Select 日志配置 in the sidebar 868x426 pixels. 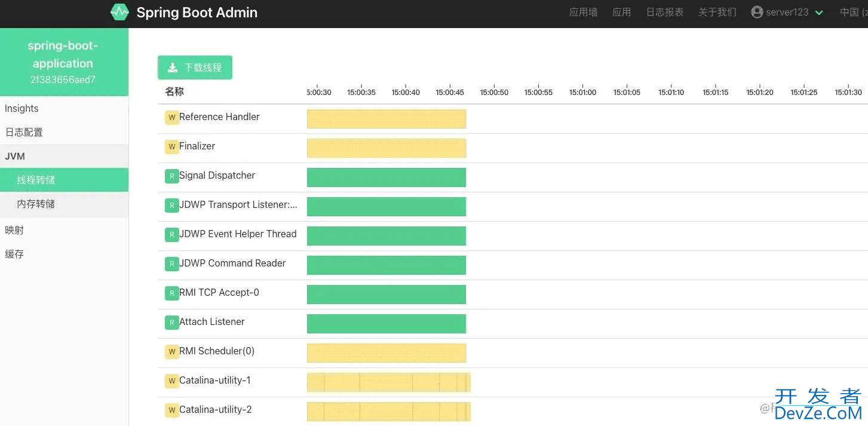pyautogui.click(x=64, y=132)
